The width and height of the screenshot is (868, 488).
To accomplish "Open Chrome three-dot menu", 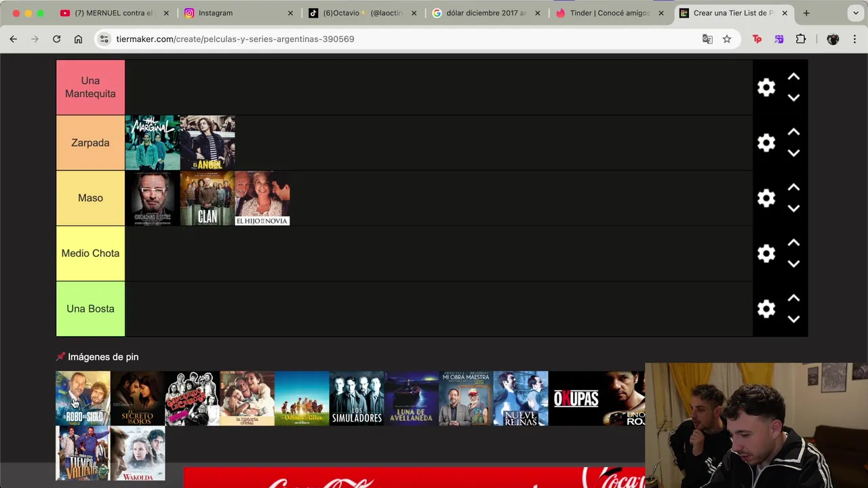I will [x=854, y=39].
